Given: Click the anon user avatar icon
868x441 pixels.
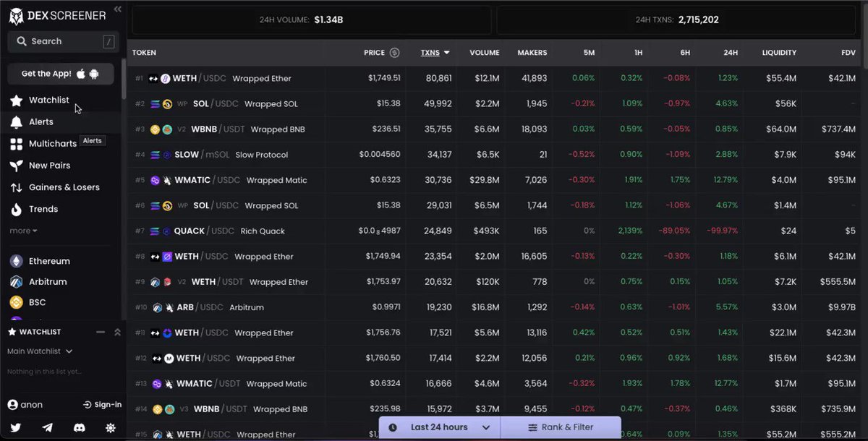Looking at the screenshot, I should coord(12,405).
